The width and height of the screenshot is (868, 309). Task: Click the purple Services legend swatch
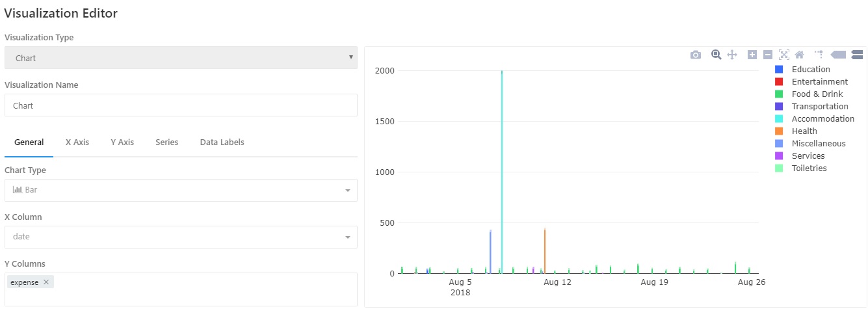coord(779,156)
